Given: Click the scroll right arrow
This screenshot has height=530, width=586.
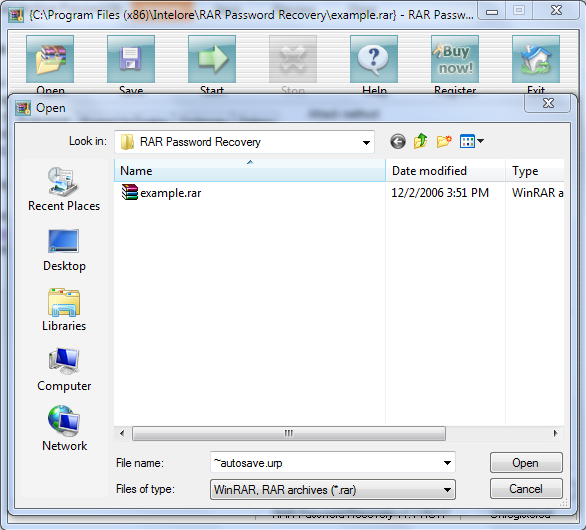Looking at the screenshot, I should tap(555, 434).
